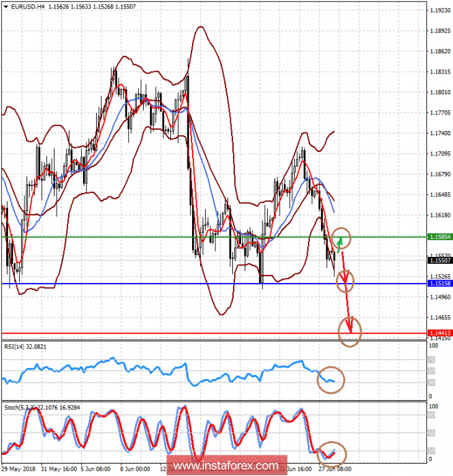453x476 pixels.
Task: Click the blue 1.15158 price label
Action: [439, 283]
